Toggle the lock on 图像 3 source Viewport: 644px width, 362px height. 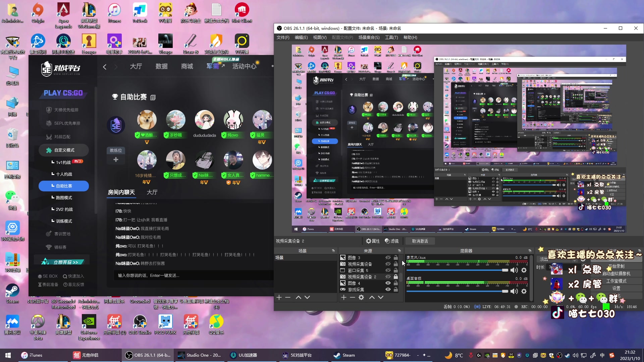[396, 258]
